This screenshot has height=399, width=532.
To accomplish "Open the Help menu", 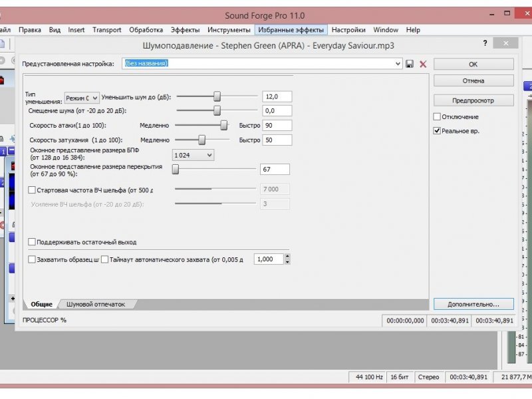I will [x=413, y=30].
